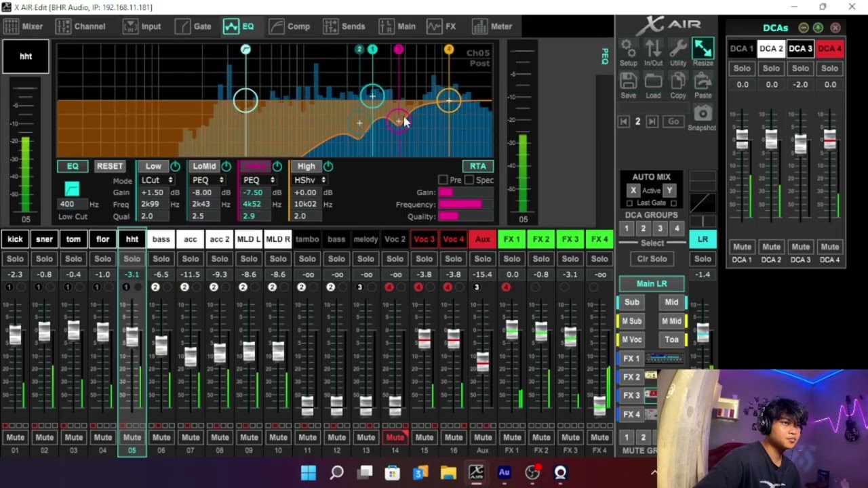Viewport: 868px width, 488px height.
Task: Solo the kick channel
Action: coord(15,259)
